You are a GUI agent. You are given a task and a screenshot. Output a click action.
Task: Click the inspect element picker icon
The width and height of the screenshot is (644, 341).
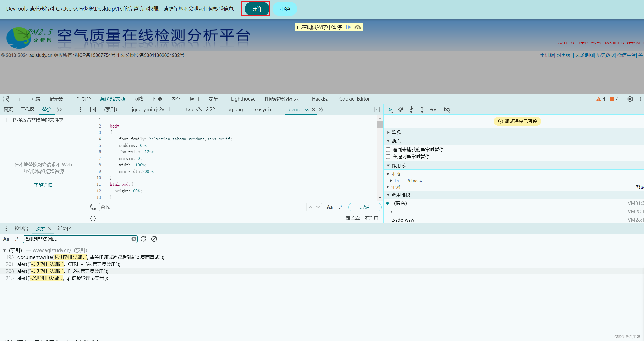[6, 99]
